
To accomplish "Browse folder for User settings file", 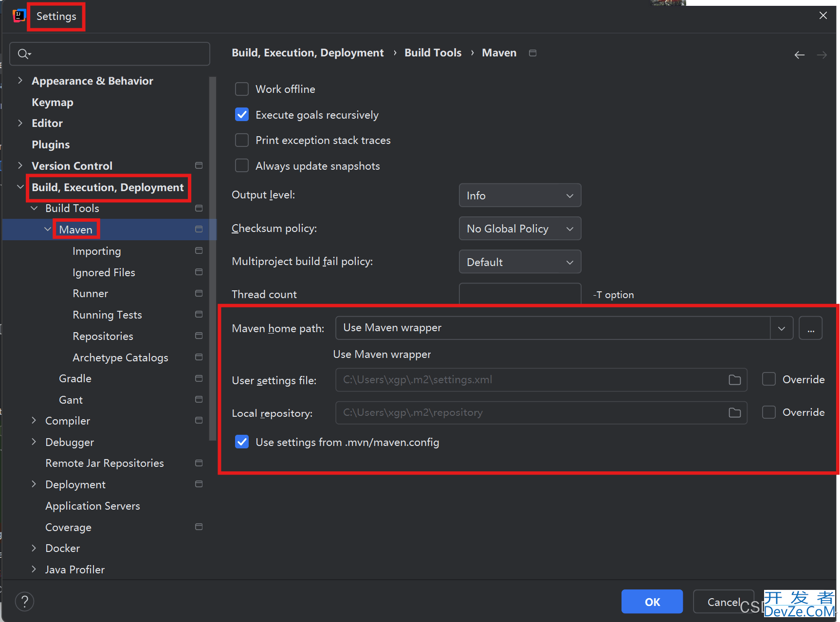I will point(734,380).
